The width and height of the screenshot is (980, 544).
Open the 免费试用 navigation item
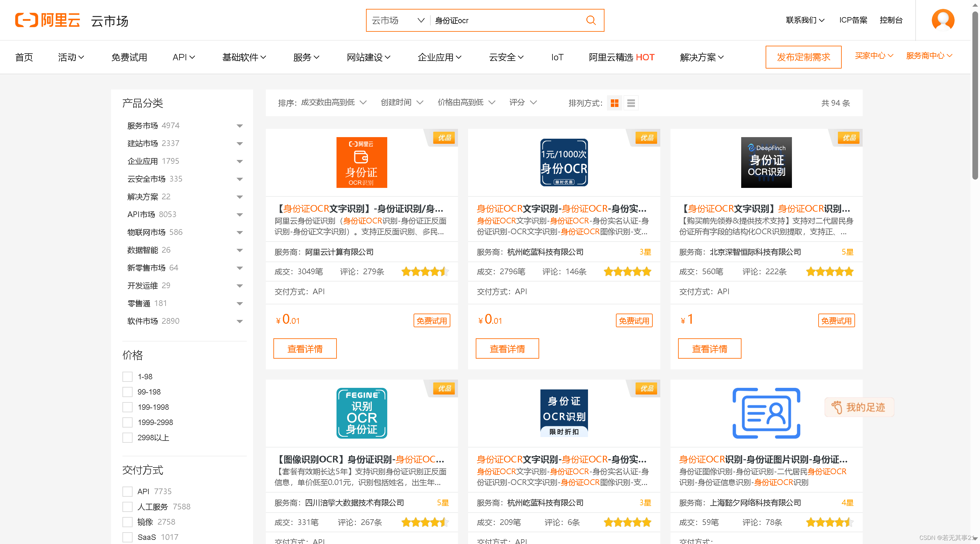point(129,57)
